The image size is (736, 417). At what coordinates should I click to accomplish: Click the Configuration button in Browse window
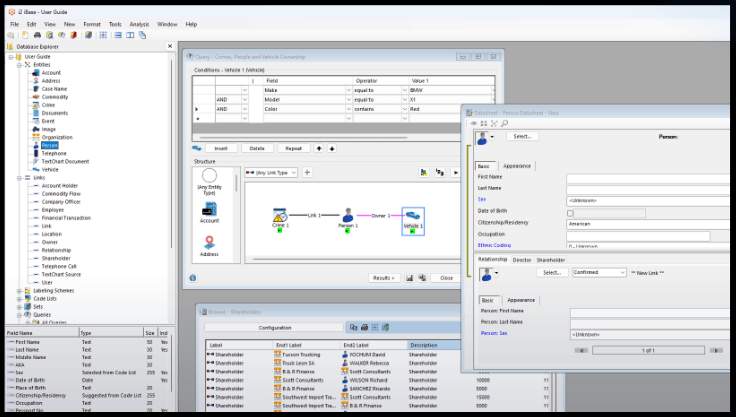tap(275, 327)
